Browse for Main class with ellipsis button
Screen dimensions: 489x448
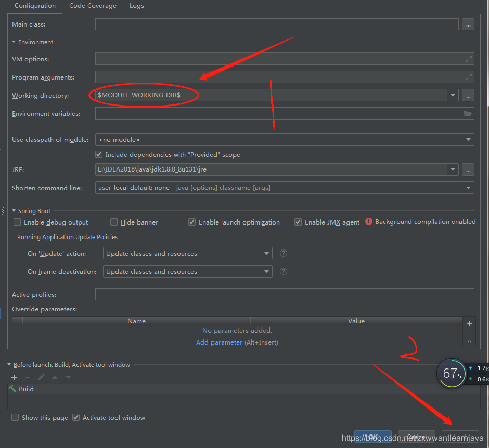pyautogui.click(x=468, y=24)
